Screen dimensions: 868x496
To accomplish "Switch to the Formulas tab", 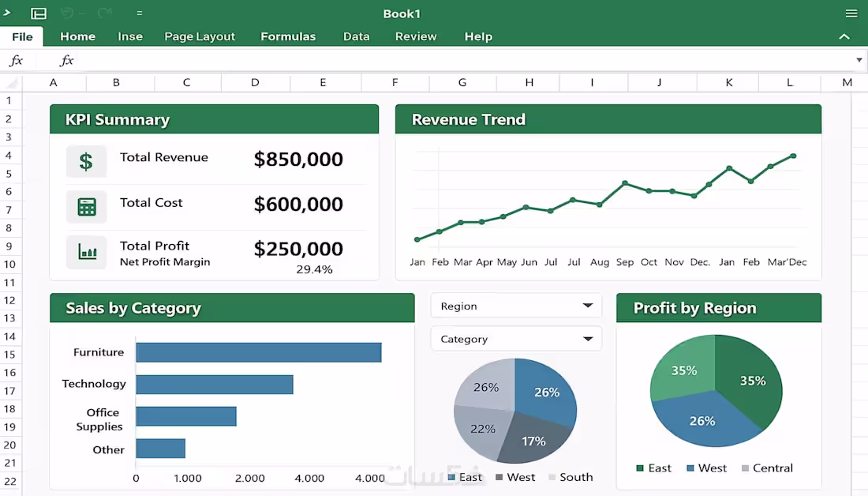I will (288, 36).
